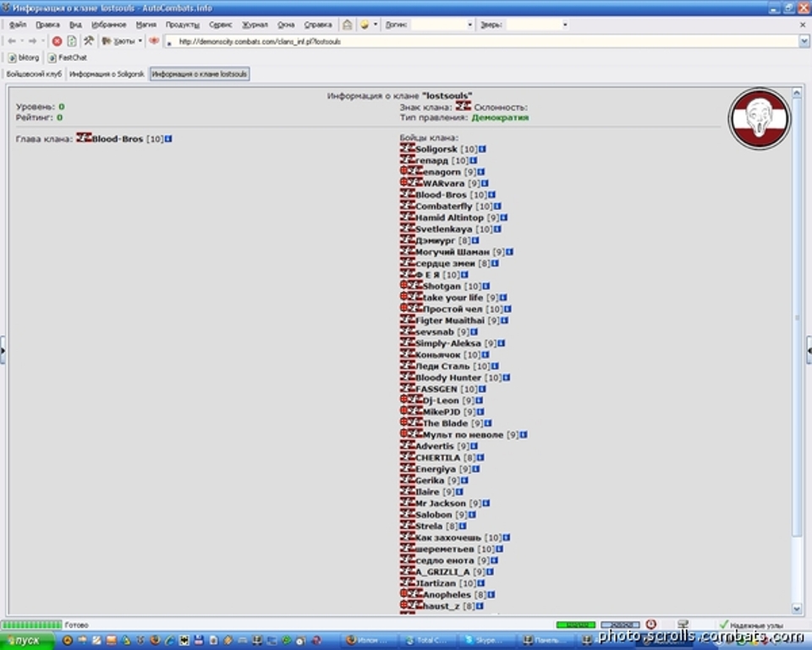
Task: Open info icon next to Мульт по неволе
Action: (524, 435)
